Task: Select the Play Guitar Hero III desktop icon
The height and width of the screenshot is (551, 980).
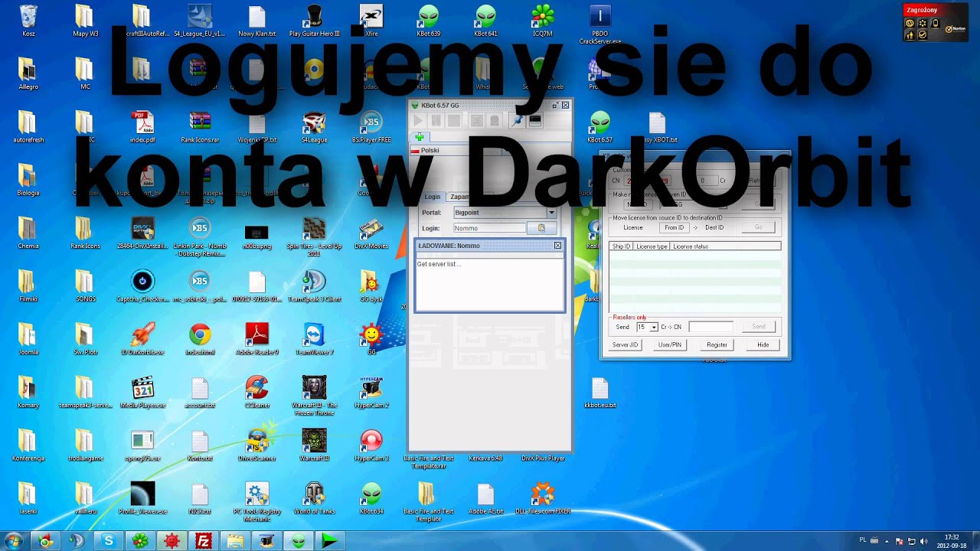Action: (x=314, y=21)
